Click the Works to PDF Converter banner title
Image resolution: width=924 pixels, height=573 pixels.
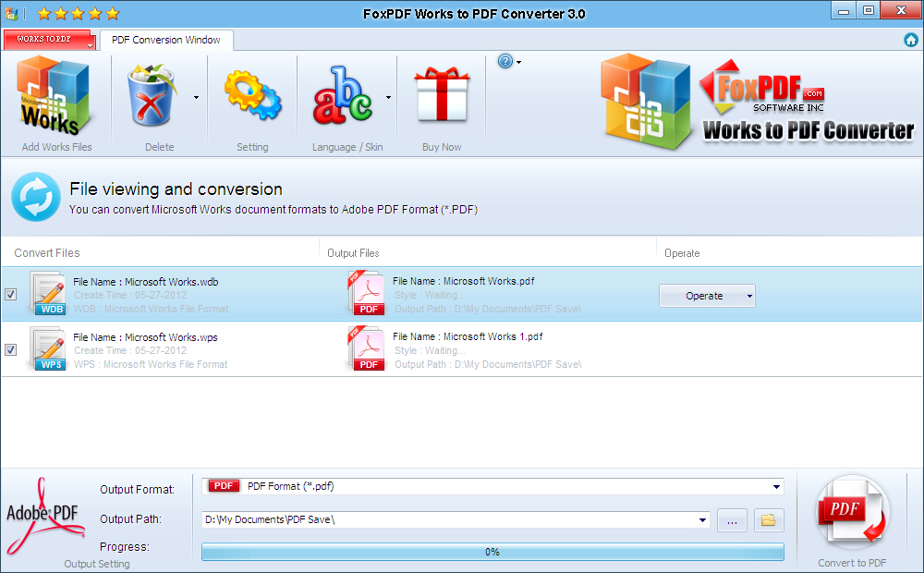[x=808, y=131]
